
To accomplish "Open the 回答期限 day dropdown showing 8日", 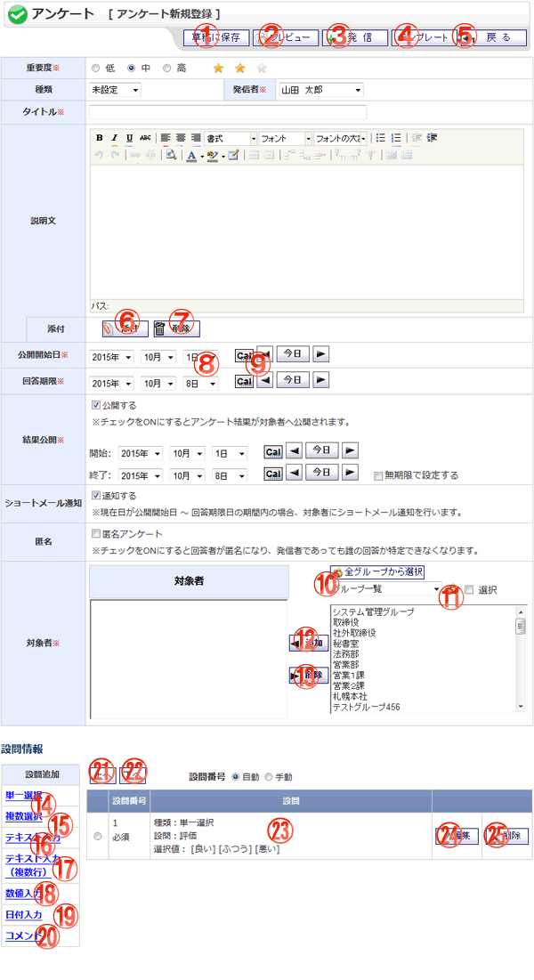I will [201, 383].
